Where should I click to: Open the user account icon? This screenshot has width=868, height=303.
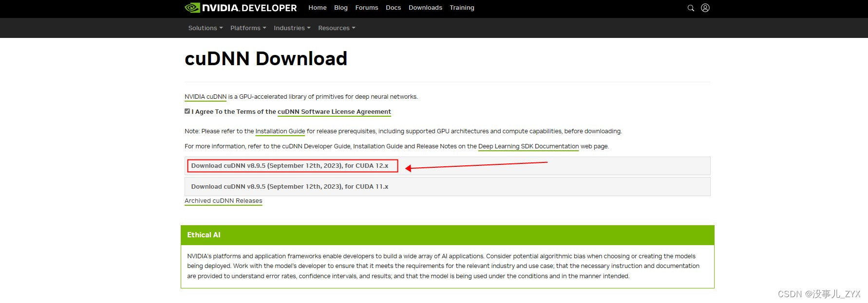pyautogui.click(x=705, y=8)
